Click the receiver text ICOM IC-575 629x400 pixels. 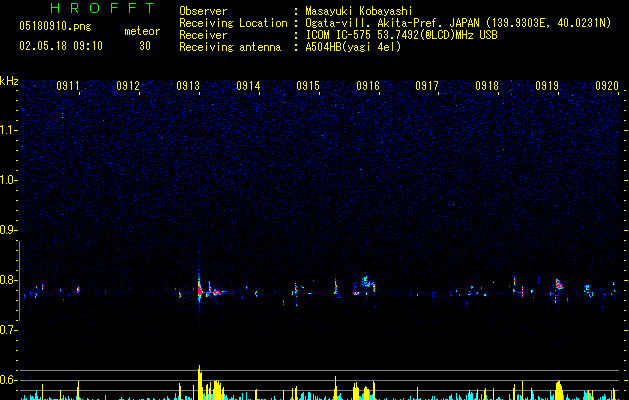coord(340,35)
